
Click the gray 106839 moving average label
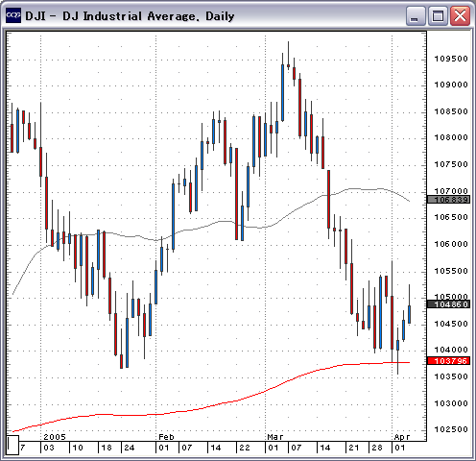(448, 200)
